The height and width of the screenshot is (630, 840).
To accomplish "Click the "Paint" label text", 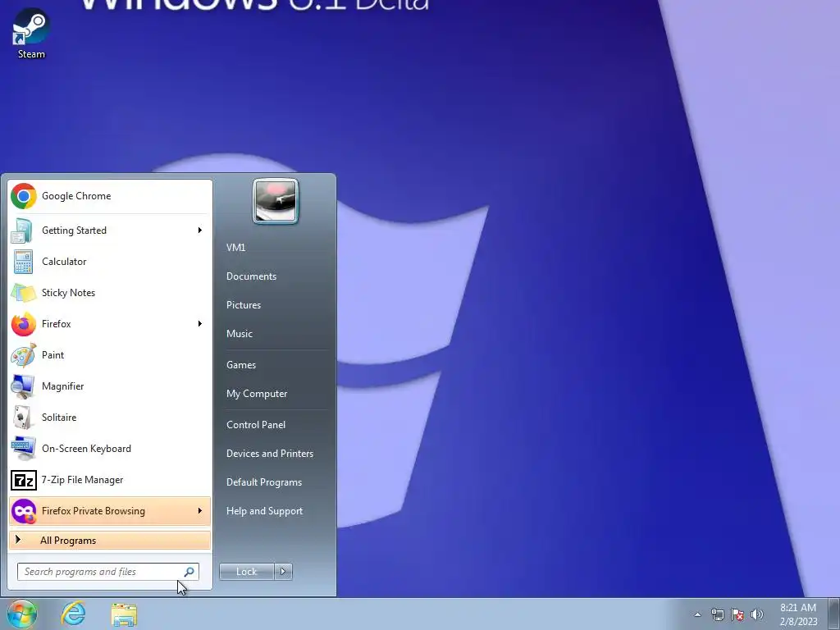I will [52, 355].
